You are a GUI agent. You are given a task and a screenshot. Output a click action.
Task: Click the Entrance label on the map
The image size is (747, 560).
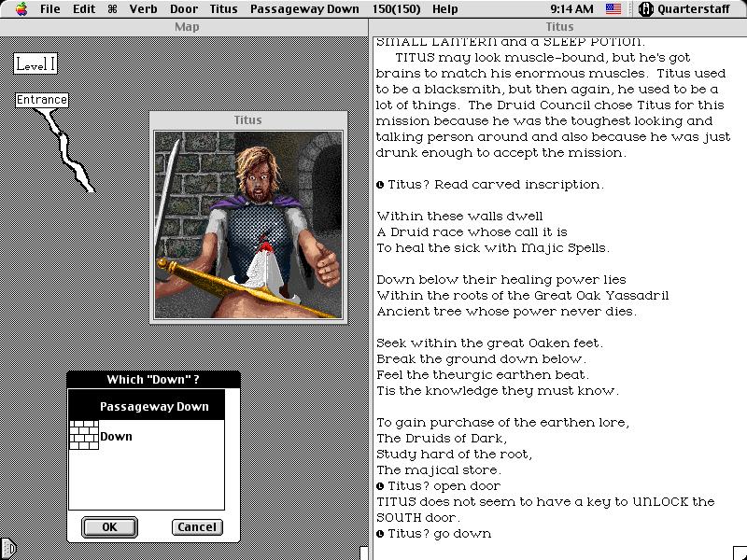(x=42, y=100)
